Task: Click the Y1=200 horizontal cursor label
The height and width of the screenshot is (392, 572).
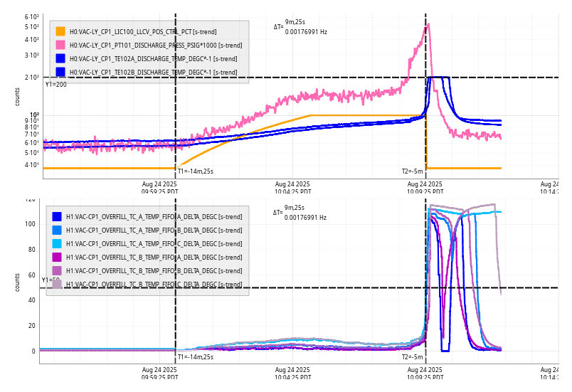Action: click(x=55, y=84)
